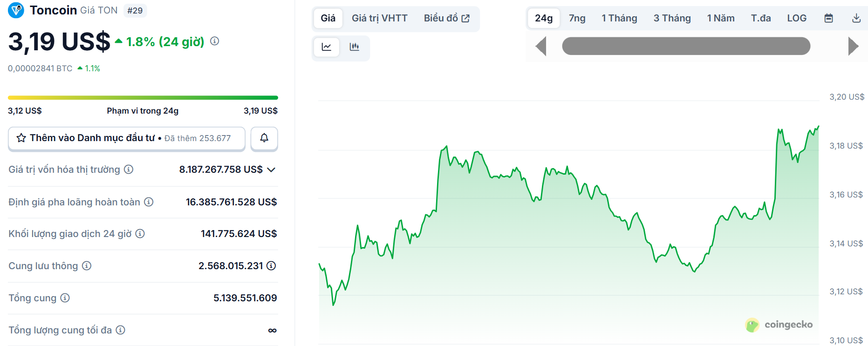
Task: Select the 7ng time range tab
Action: tap(577, 18)
